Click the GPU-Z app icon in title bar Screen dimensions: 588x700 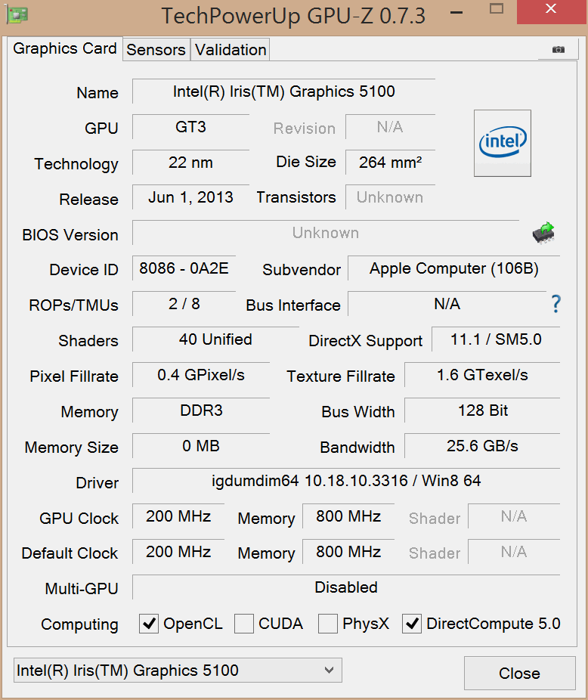tap(17, 14)
